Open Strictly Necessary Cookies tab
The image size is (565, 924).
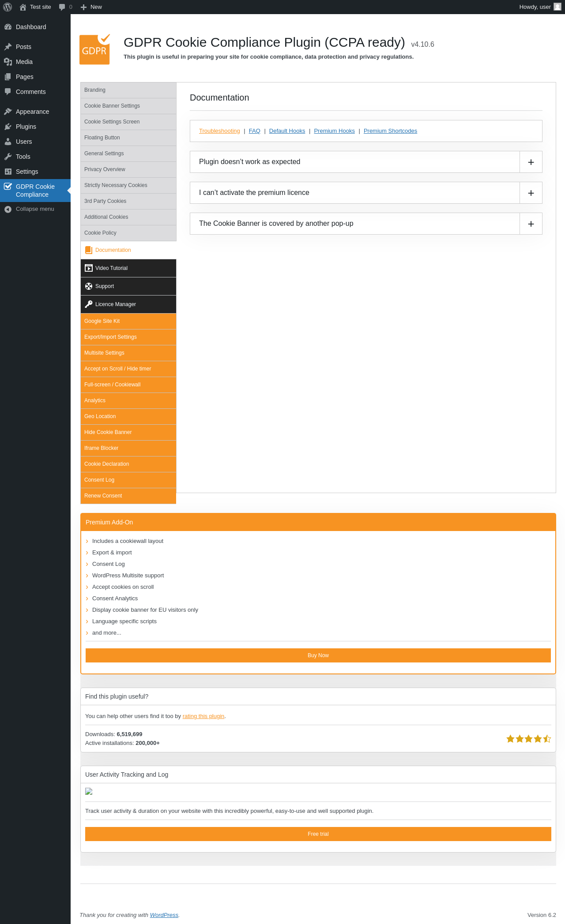pyautogui.click(x=128, y=185)
